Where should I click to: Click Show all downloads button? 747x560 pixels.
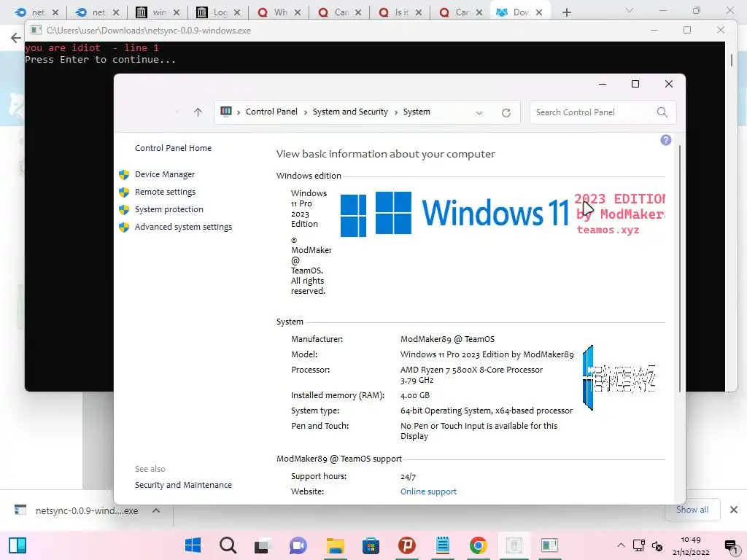[x=692, y=510]
